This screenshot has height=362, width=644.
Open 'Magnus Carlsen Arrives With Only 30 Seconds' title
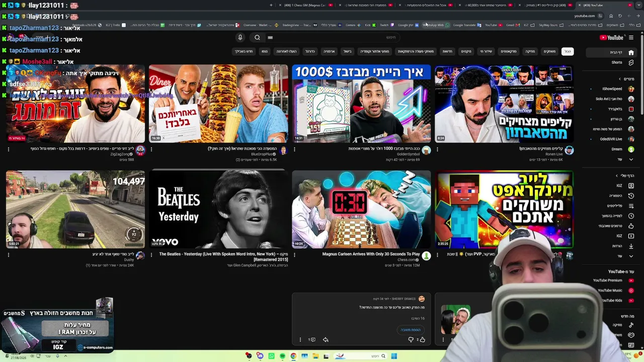[371, 254]
